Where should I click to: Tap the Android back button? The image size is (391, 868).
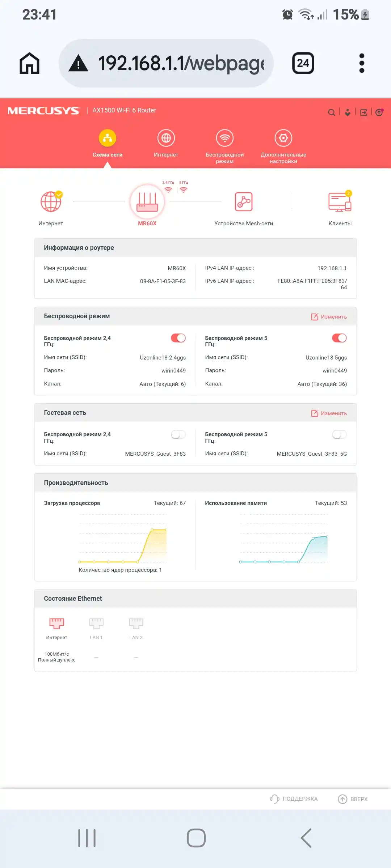coord(306,838)
